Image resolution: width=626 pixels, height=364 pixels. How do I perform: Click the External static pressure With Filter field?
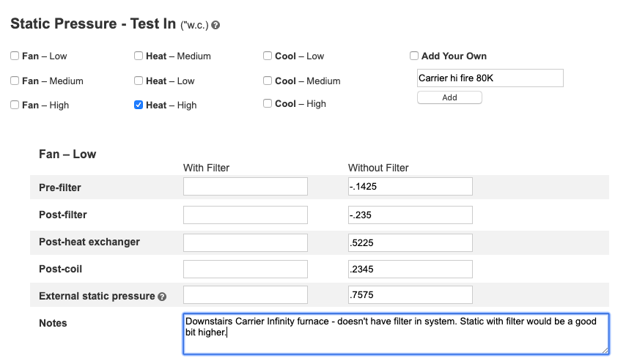[x=246, y=294]
